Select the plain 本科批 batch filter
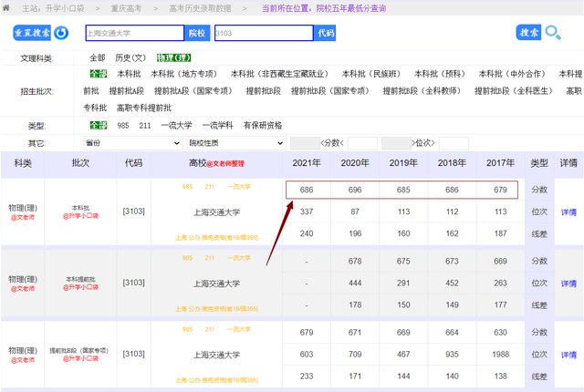 tap(129, 74)
